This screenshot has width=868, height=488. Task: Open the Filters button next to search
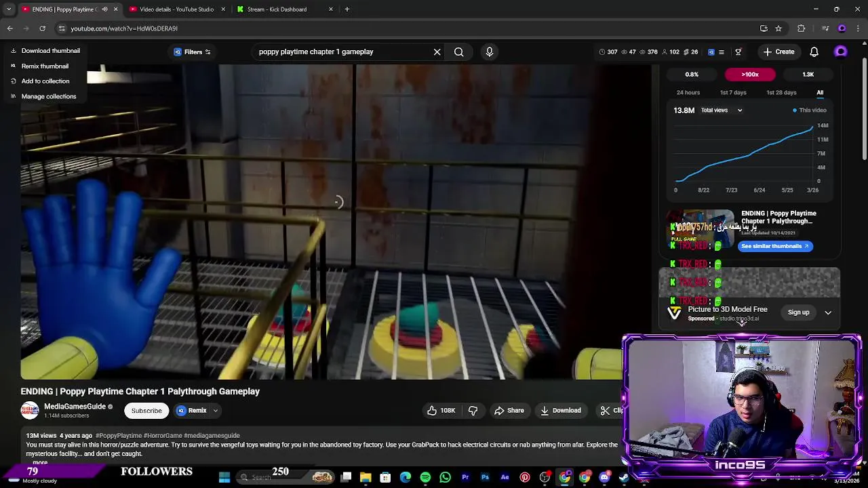(193, 52)
